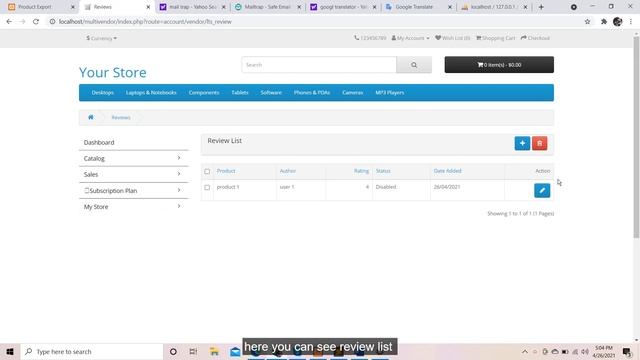Open Cameras category
This screenshot has width=640, height=360.
click(x=353, y=93)
